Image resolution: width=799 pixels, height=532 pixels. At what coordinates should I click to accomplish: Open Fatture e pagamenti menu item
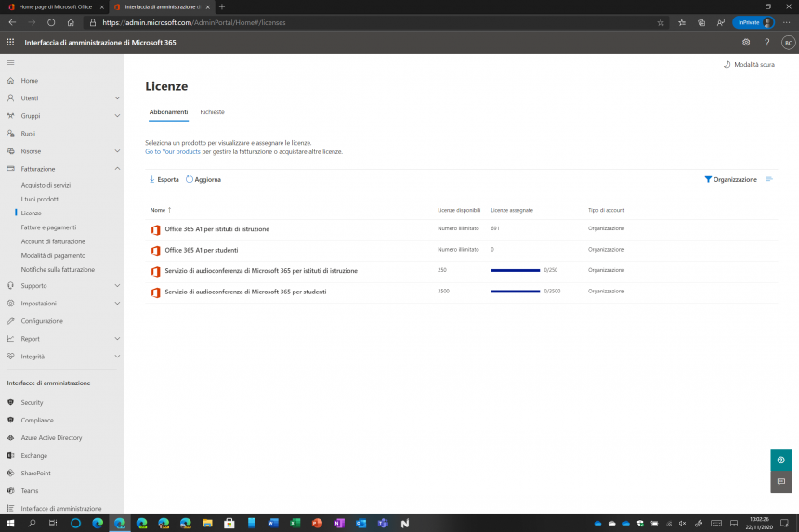[x=48, y=227]
